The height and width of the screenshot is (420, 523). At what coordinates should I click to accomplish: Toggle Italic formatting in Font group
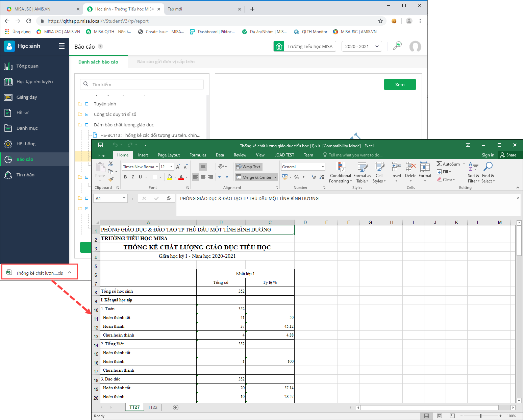tap(133, 177)
